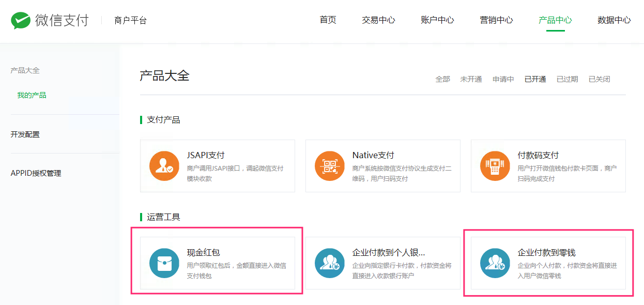This screenshot has width=644, height=305.
Task: Filter products by 已开通
Action: [535, 79]
